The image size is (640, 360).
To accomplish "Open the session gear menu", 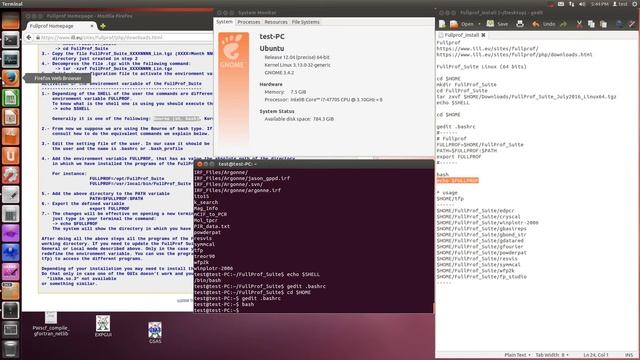I will 635,4.
